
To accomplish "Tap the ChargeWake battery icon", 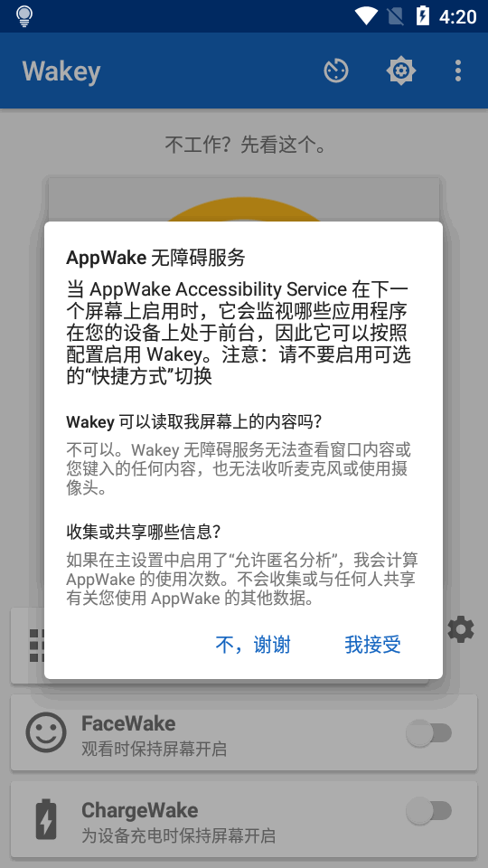I will pyautogui.click(x=46, y=819).
